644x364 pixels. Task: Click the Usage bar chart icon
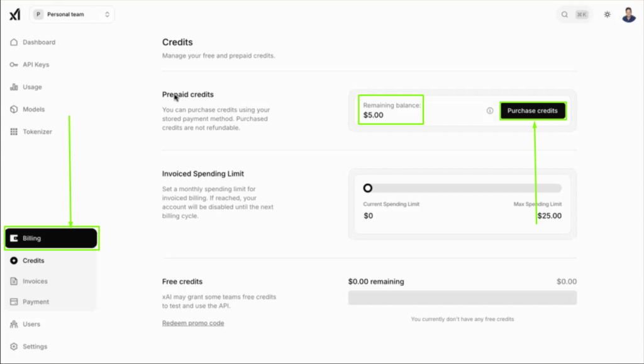[14, 87]
